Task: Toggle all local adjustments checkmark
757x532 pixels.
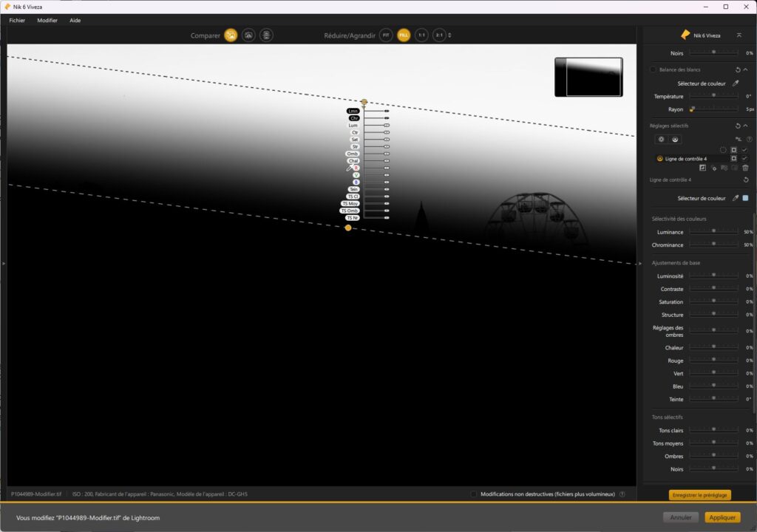Action: point(744,150)
